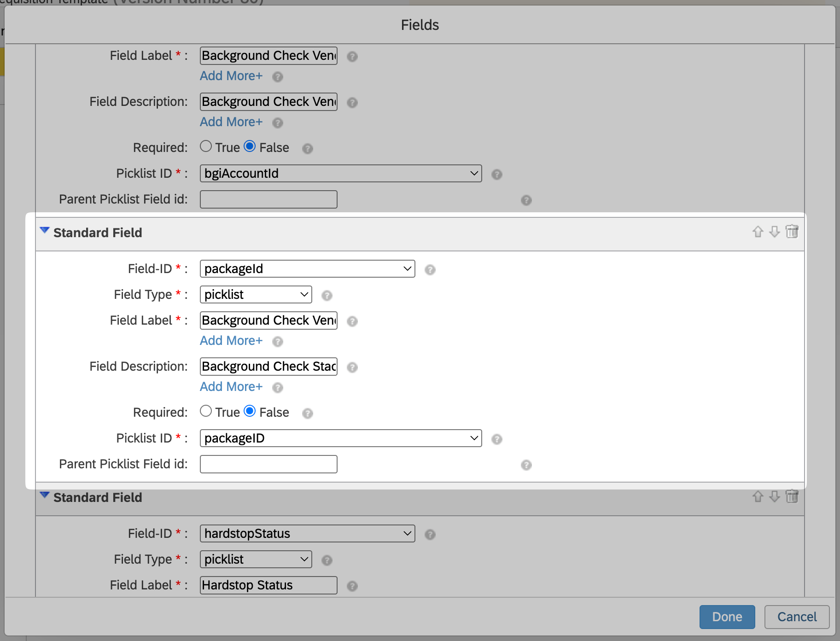The height and width of the screenshot is (641, 840).
Task: Click Add More+ under Background Check Stac description
Action: tap(231, 387)
